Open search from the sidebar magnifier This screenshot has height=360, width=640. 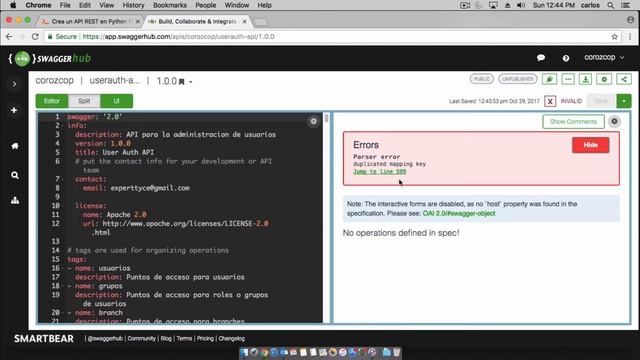(15, 175)
